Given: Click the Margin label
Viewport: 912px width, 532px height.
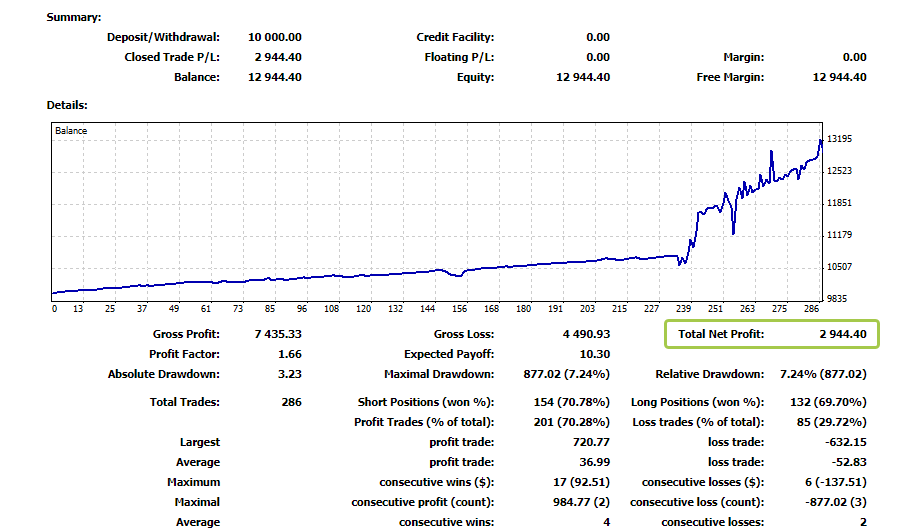Looking at the screenshot, I should pyautogui.click(x=743, y=57).
